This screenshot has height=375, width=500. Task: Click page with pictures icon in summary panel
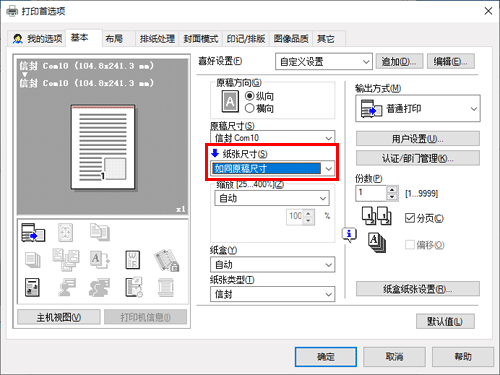click(x=32, y=287)
